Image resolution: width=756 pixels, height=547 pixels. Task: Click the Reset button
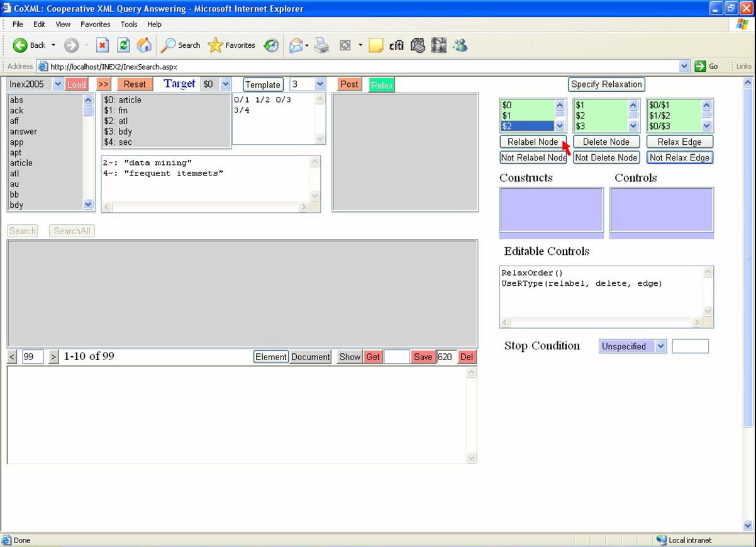pos(135,84)
